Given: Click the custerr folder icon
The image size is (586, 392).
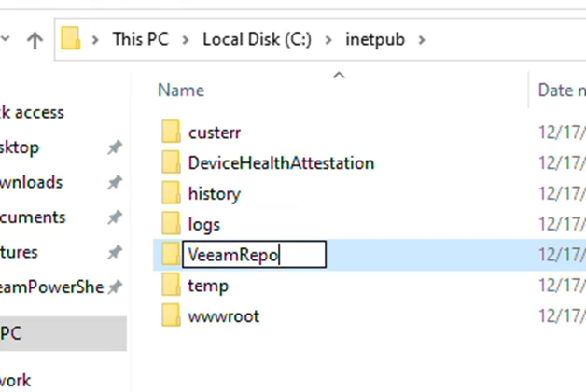Looking at the screenshot, I should pyautogui.click(x=171, y=133).
